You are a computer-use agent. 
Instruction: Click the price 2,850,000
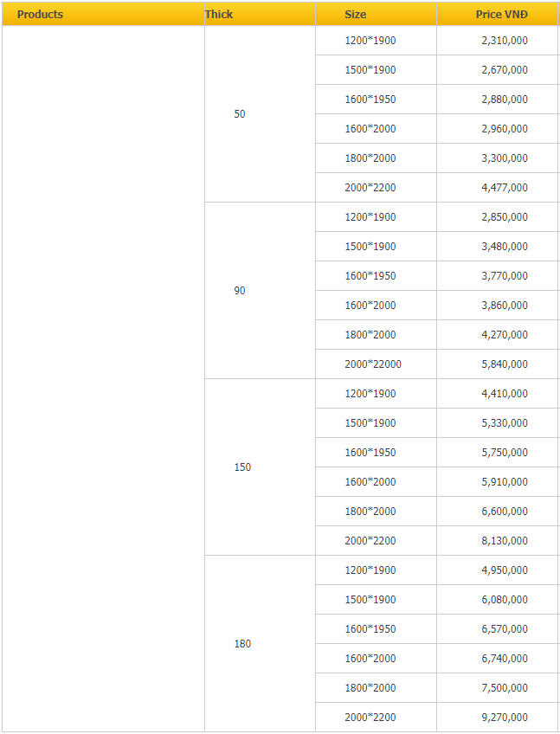(505, 217)
